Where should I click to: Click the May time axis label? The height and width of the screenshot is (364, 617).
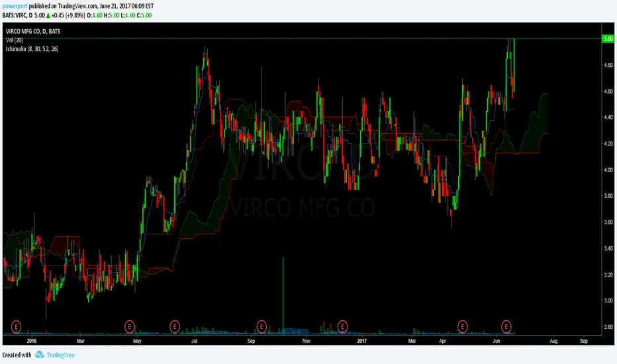(137, 341)
